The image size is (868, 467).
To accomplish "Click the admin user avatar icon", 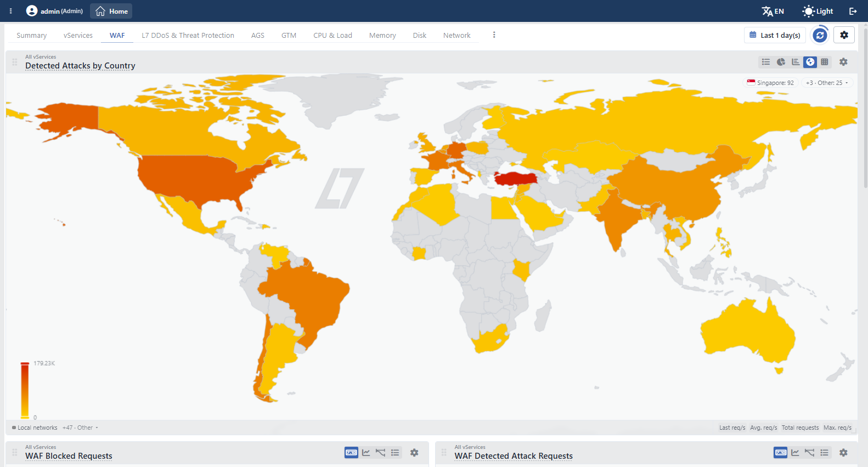I will 32,11.
